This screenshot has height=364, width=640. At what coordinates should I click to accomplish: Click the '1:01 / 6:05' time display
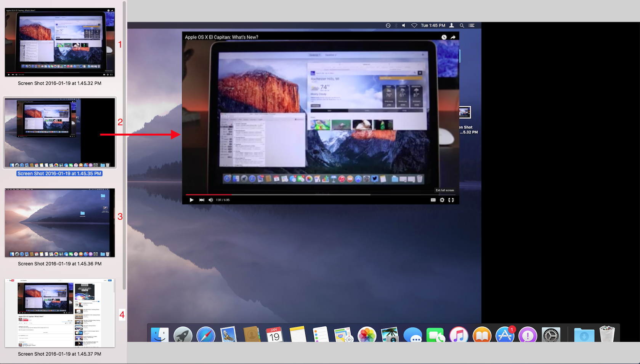click(223, 200)
